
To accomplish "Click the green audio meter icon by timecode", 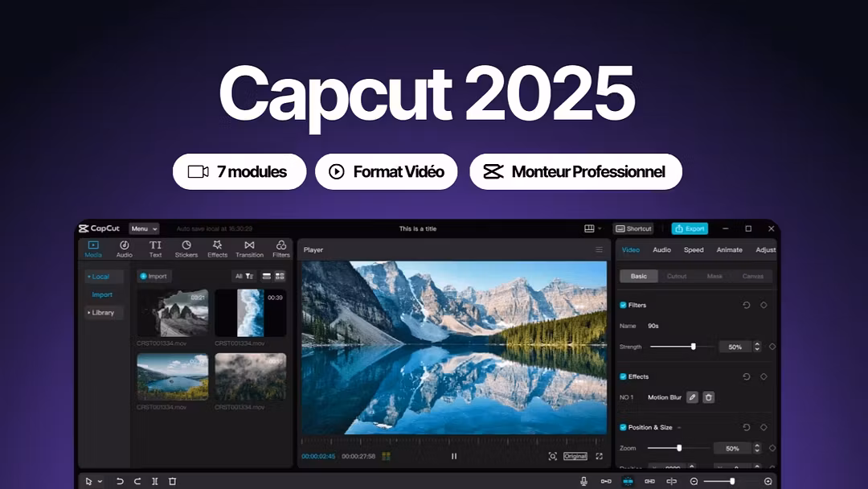I will (387, 456).
